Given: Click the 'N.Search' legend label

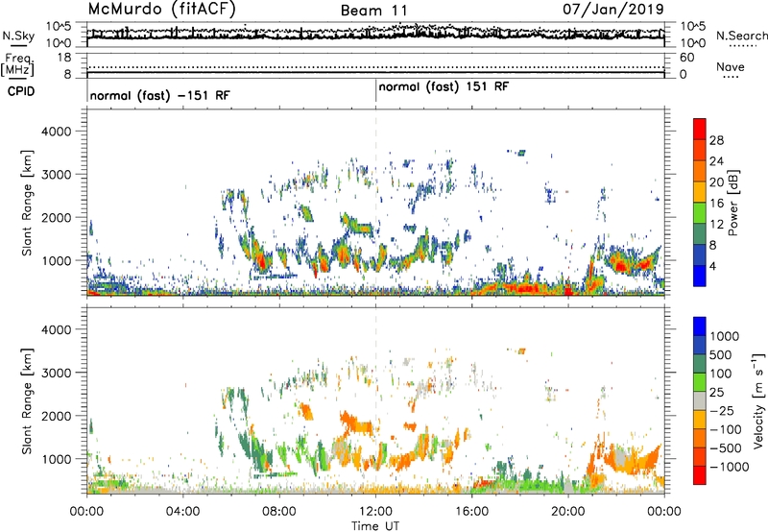Looking at the screenshot, I should [x=742, y=36].
